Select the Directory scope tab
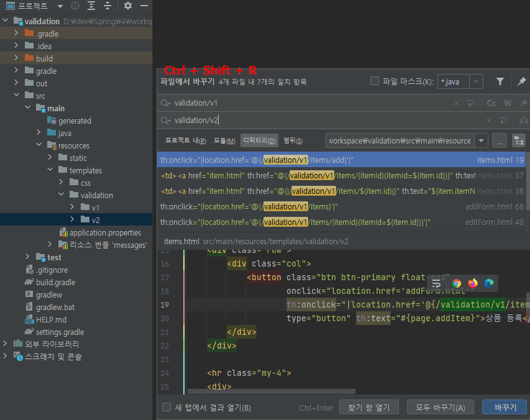 pyautogui.click(x=259, y=140)
